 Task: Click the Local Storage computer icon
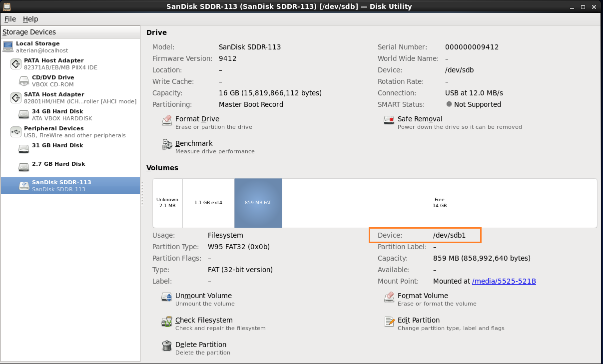click(8, 47)
